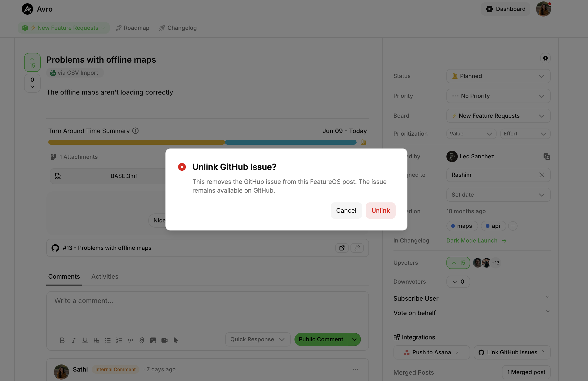View the +13 additional upvoters
This screenshot has width=588, height=381.
[495, 263]
